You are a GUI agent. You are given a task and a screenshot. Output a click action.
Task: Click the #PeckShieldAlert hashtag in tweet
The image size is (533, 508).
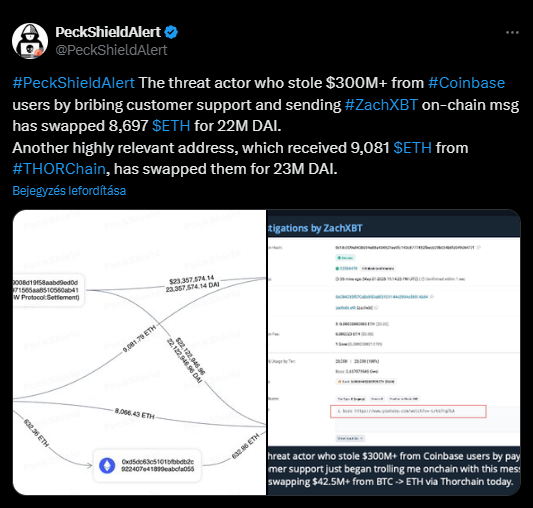(x=73, y=83)
